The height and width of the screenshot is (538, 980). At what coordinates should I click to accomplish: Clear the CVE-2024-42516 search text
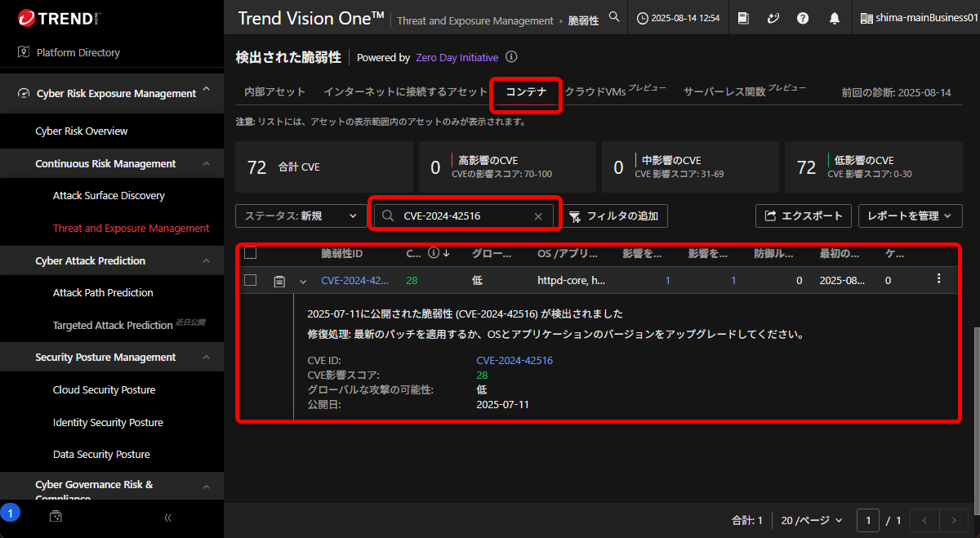tap(538, 216)
